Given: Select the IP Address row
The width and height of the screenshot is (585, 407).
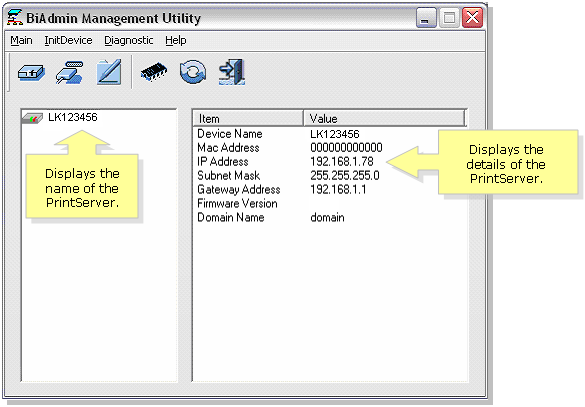Looking at the screenshot, I should click(330, 162).
